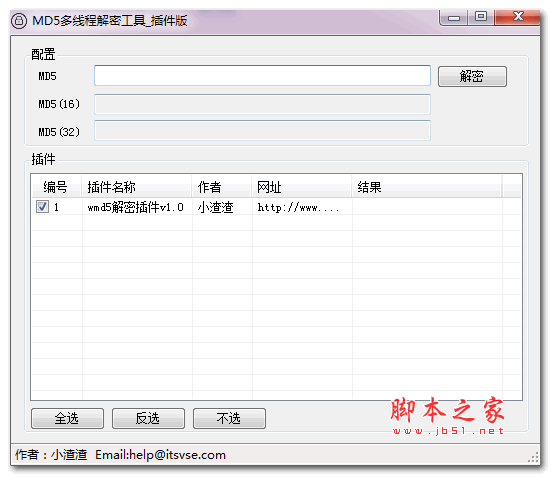
Task: Click the Email:help@itsvse.com status bar text
Action: coord(160,455)
